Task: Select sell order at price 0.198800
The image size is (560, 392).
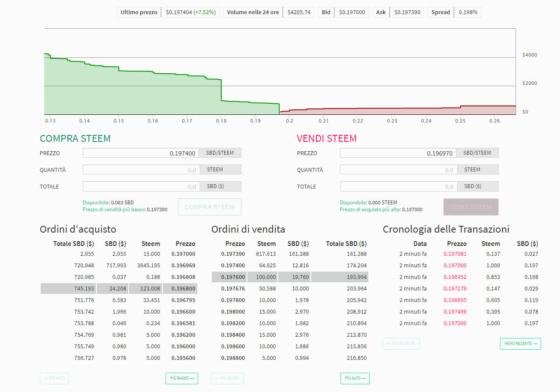Action: (290, 358)
